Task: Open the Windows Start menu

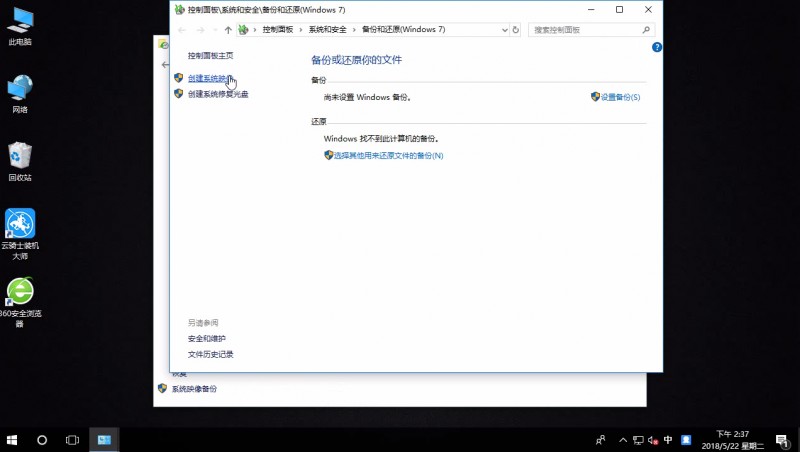Action: 12,440
